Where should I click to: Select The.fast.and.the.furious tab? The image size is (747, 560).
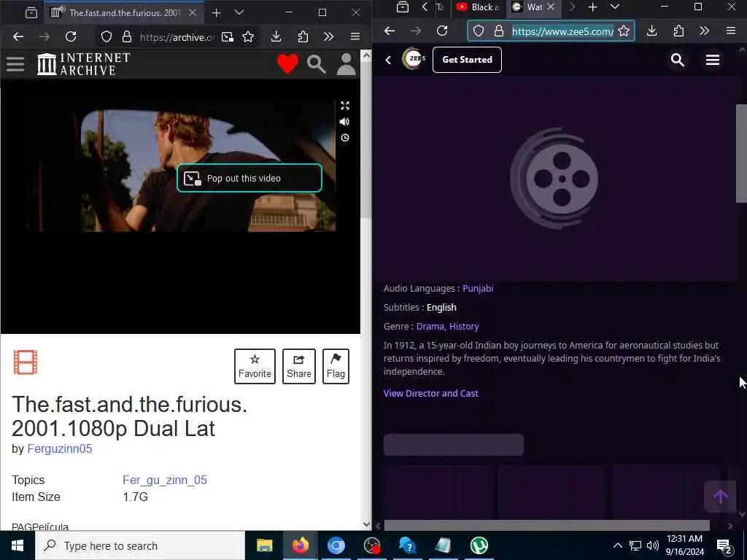[124, 13]
